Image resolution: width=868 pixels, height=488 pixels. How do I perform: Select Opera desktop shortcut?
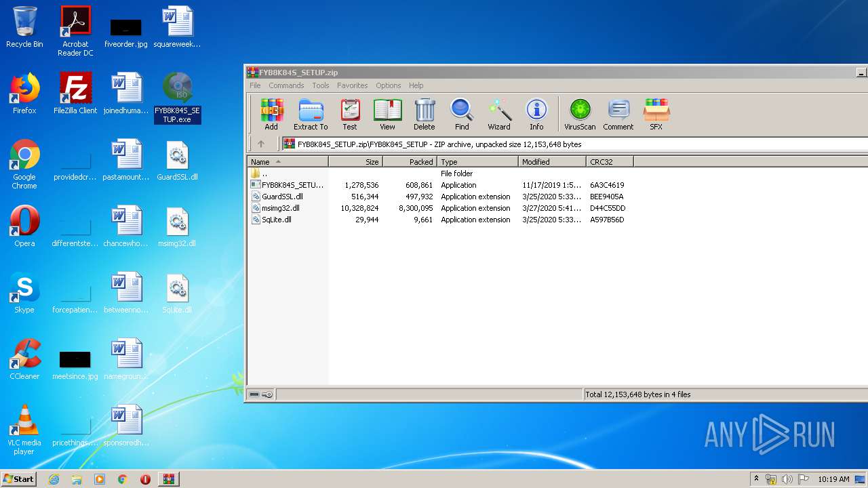click(x=24, y=226)
